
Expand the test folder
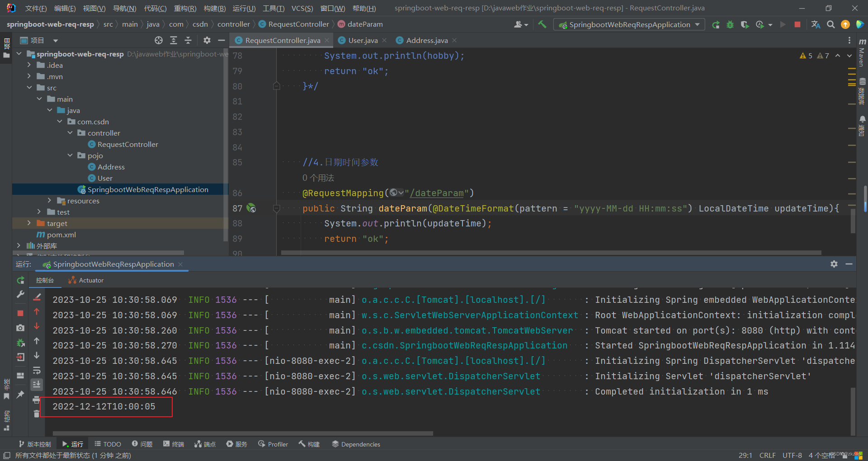pos(39,212)
